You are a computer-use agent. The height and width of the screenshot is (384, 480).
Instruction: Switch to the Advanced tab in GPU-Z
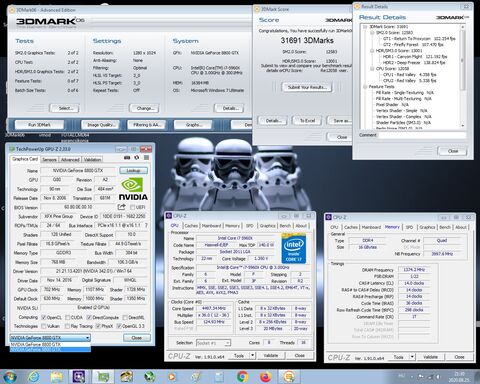point(70,160)
